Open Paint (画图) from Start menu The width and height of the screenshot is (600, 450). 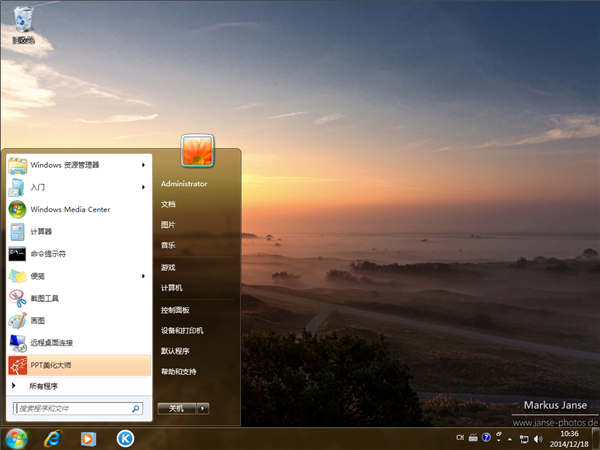tap(38, 320)
